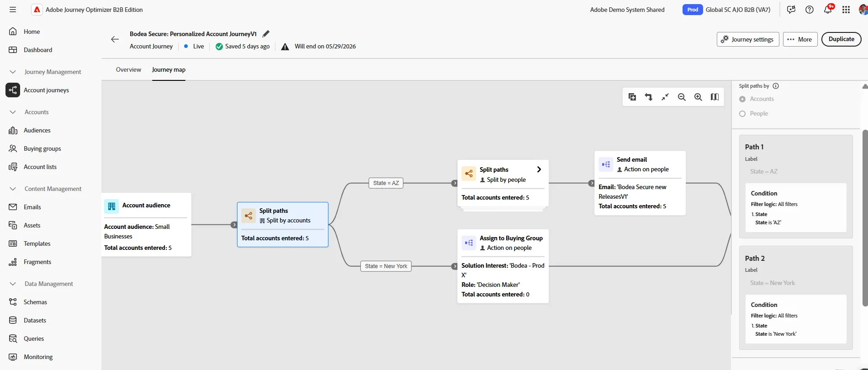
Task: Click the Duplicate button
Action: coord(842,39)
